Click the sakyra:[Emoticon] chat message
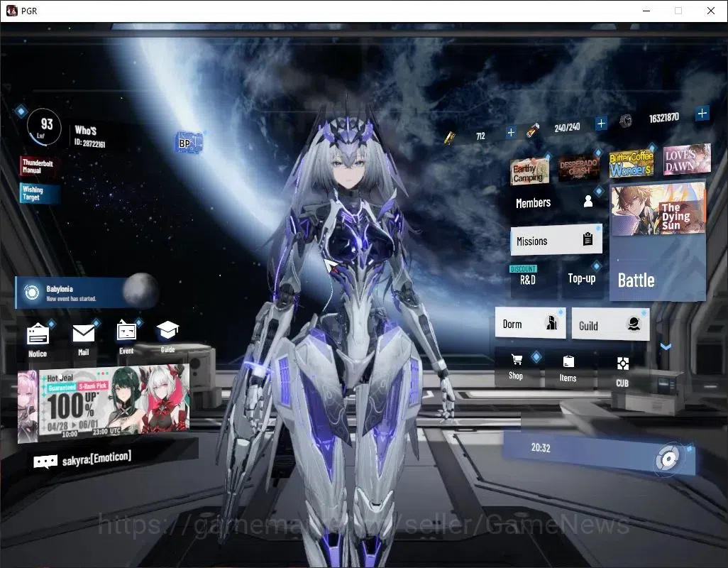728x568 pixels. pyautogui.click(x=96, y=459)
